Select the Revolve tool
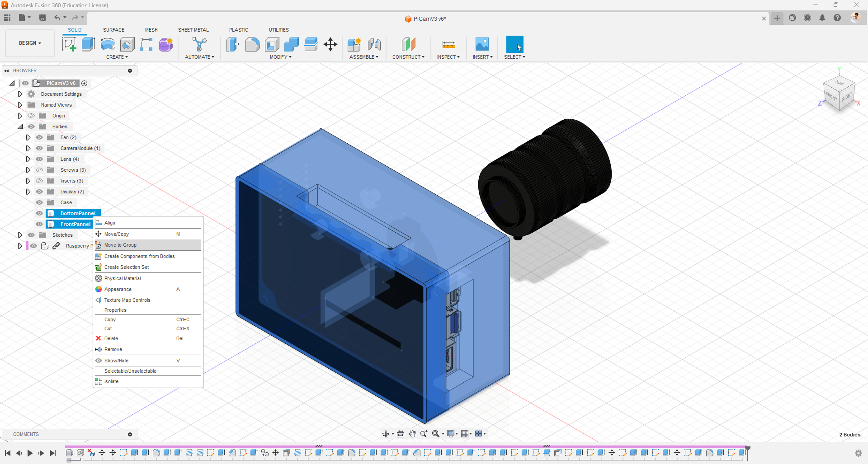Image resolution: width=868 pixels, height=464 pixels. pos(108,44)
